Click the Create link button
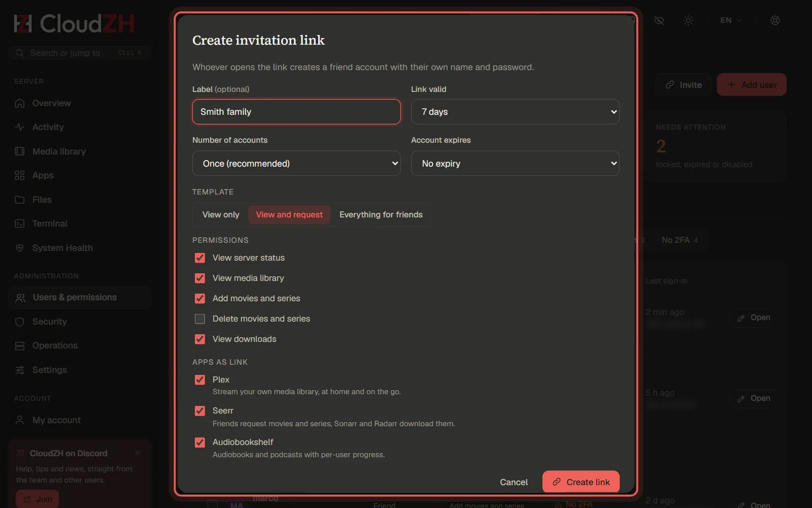812x508 pixels. [581, 482]
